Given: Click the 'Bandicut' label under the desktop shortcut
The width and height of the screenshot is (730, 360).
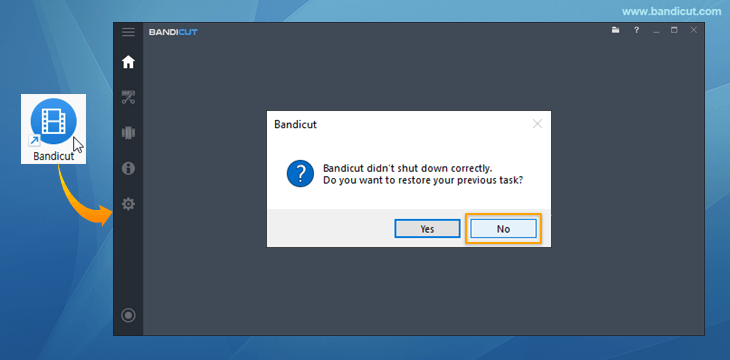Looking at the screenshot, I should tap(54, 156).
